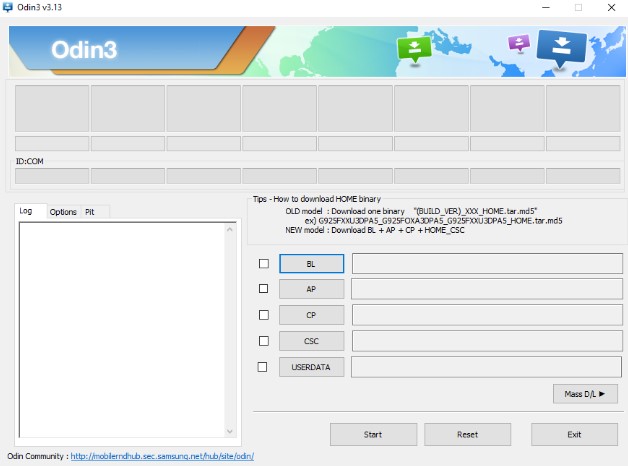Viewport: 628px width, 466px height.
Task: Click the Reset button
Action: 467,435
